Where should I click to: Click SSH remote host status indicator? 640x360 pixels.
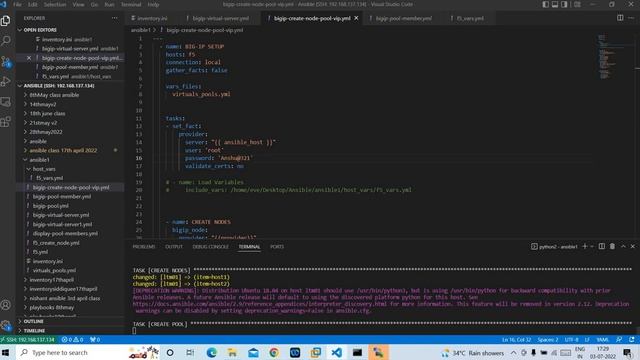click(x=28, y=340)
